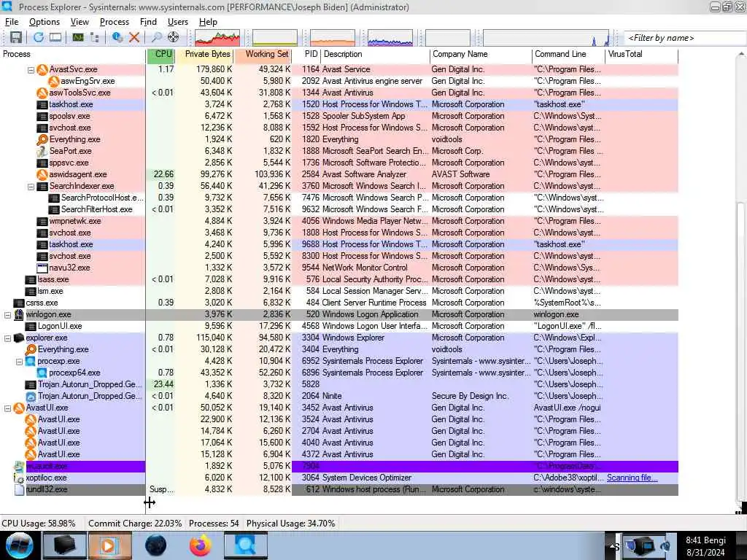747x560 pixels.
Task: Open the Find menu
Action: pyautogui.click(x=148, y=22)
